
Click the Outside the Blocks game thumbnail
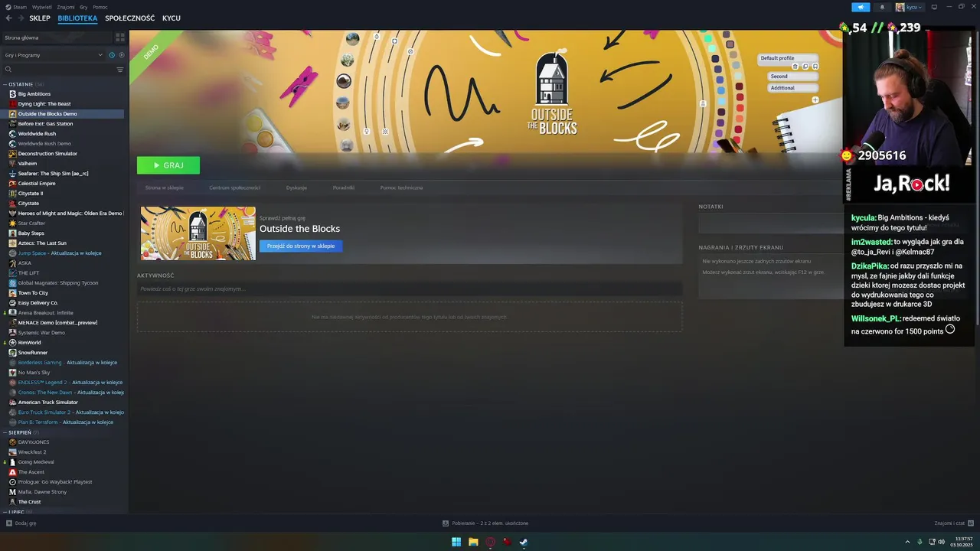[x=198, y=233]
